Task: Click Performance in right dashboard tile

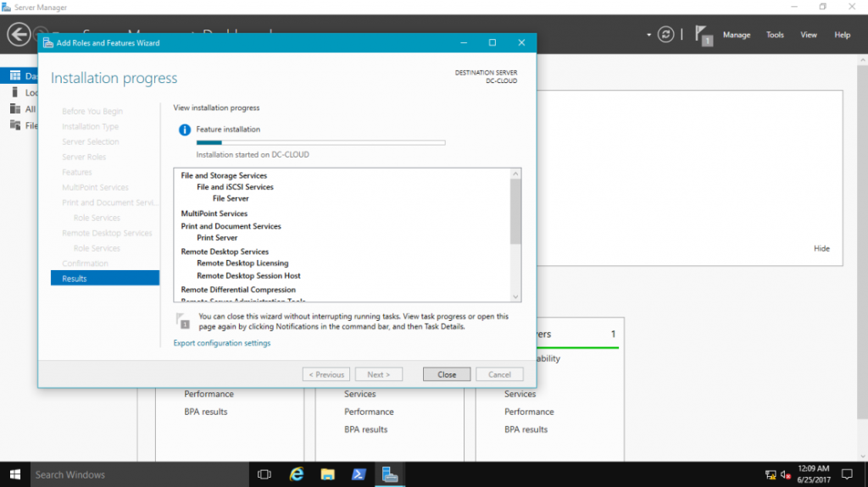Action: [x=529, y=412]
